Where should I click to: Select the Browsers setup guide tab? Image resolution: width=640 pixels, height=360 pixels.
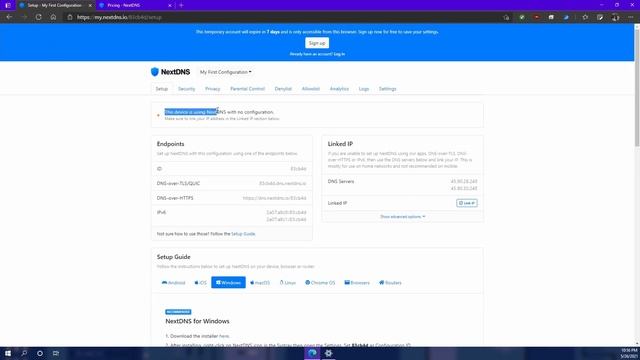[x=357, y=282]
